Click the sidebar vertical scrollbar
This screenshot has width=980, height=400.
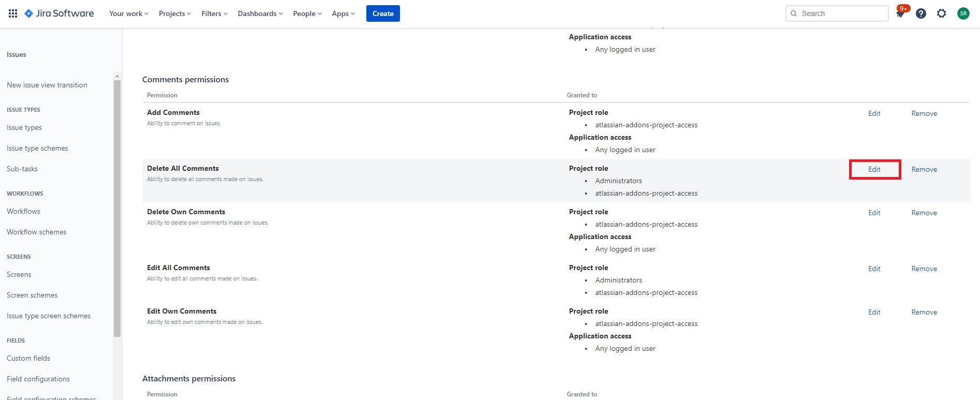tap(117, 207)
